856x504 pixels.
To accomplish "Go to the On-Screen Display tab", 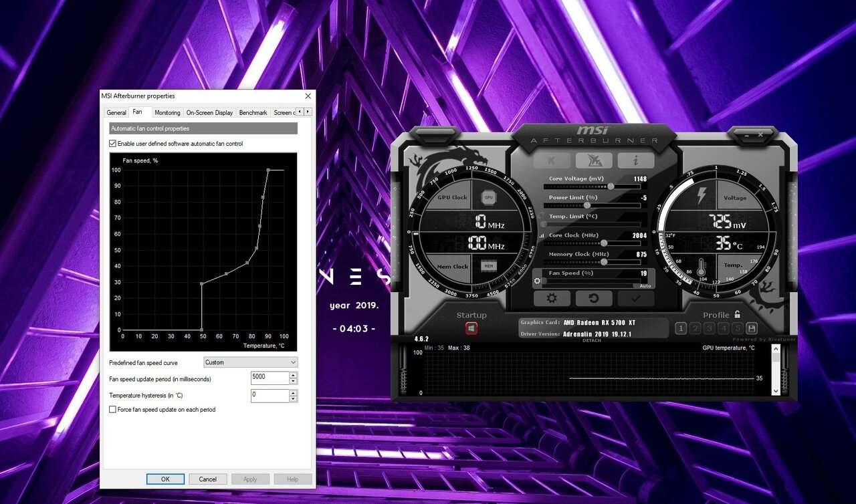I will [209, 113].
